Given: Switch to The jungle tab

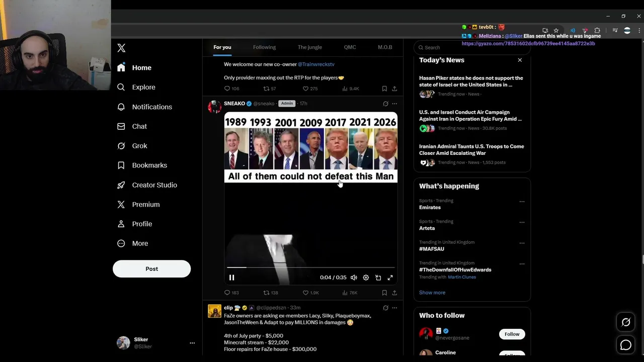Looking at the screenshot, I should 309,47.
